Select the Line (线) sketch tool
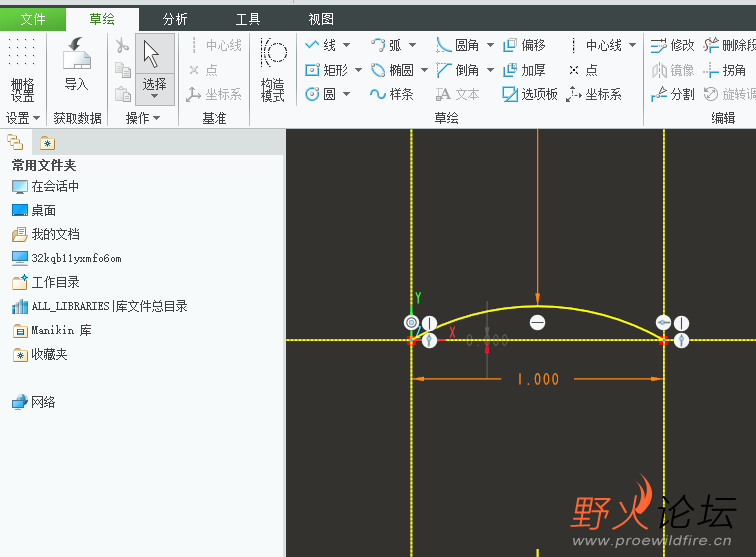The image size is (756, 557). (321, 45)
